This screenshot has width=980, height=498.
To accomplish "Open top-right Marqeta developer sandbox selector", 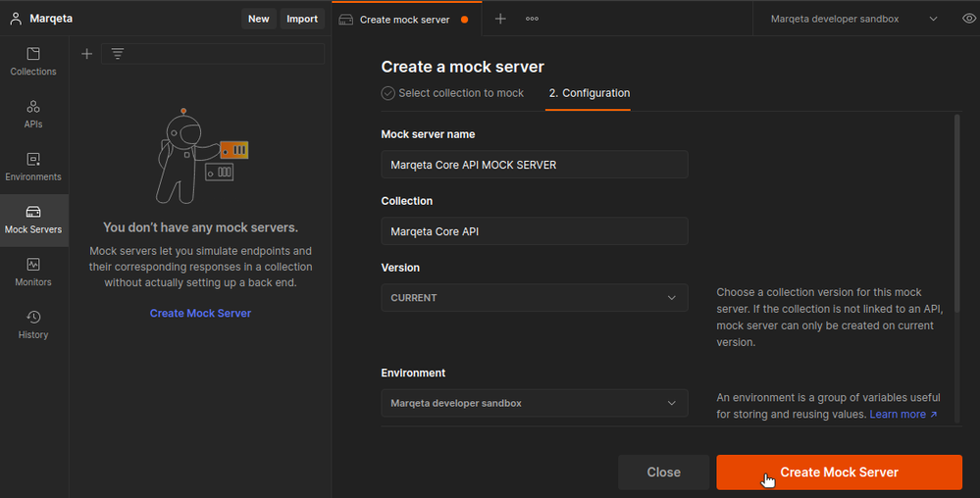I will click(853, 19).
